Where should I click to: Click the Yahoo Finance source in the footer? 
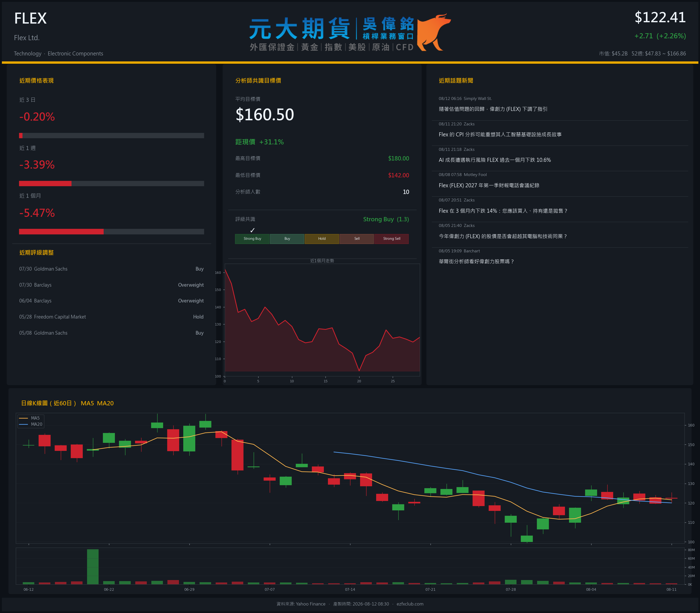point(310,604)
